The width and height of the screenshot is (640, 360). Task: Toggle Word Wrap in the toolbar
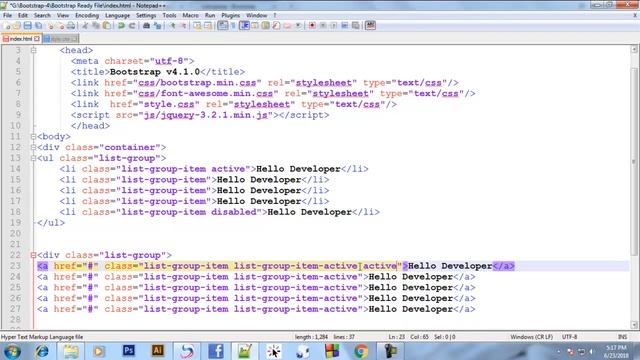coord(222,26)
